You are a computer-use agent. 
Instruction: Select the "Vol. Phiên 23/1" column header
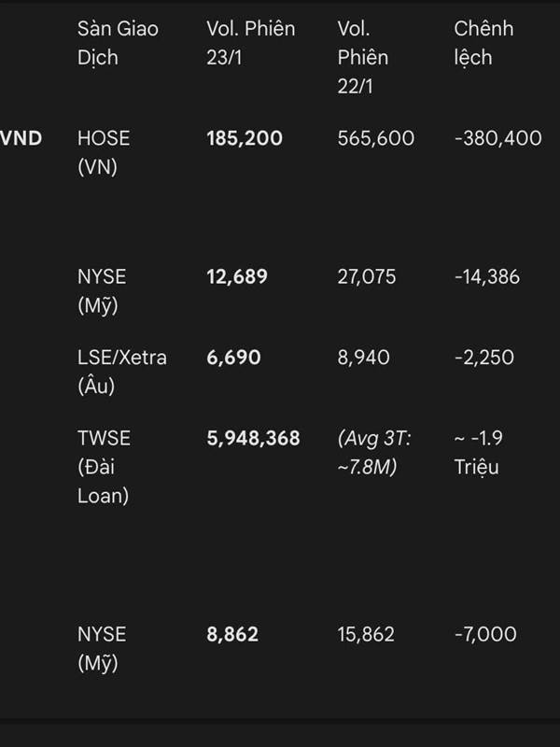(x=250, y=43)
